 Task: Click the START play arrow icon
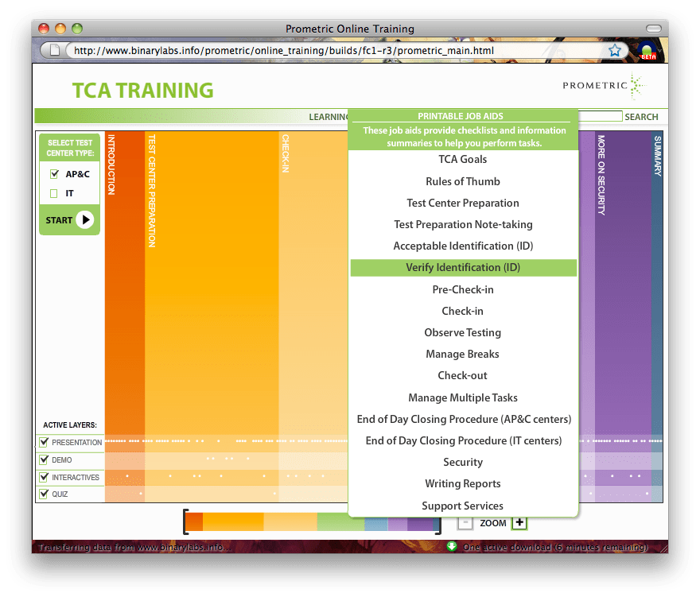85,220
